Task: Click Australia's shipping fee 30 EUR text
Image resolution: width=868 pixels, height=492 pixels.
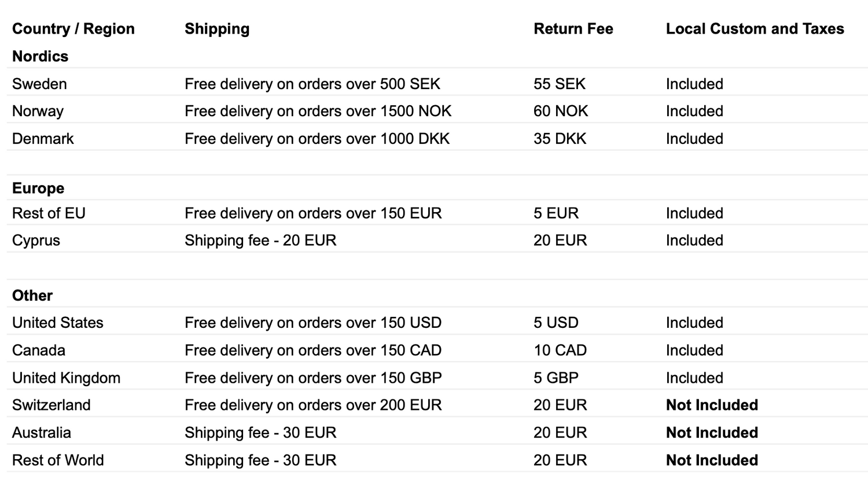Action: click(x=260, y=433)
